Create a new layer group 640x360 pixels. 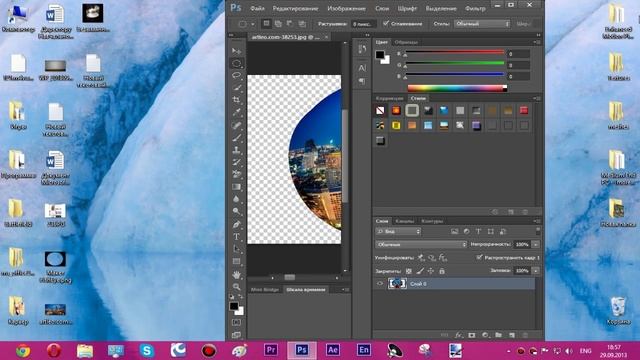498,335
